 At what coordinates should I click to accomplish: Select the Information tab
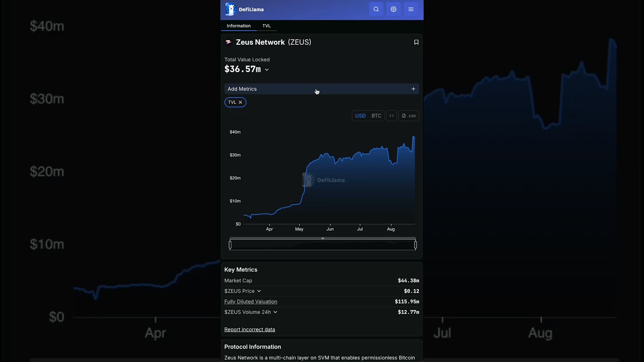(238, 26)
